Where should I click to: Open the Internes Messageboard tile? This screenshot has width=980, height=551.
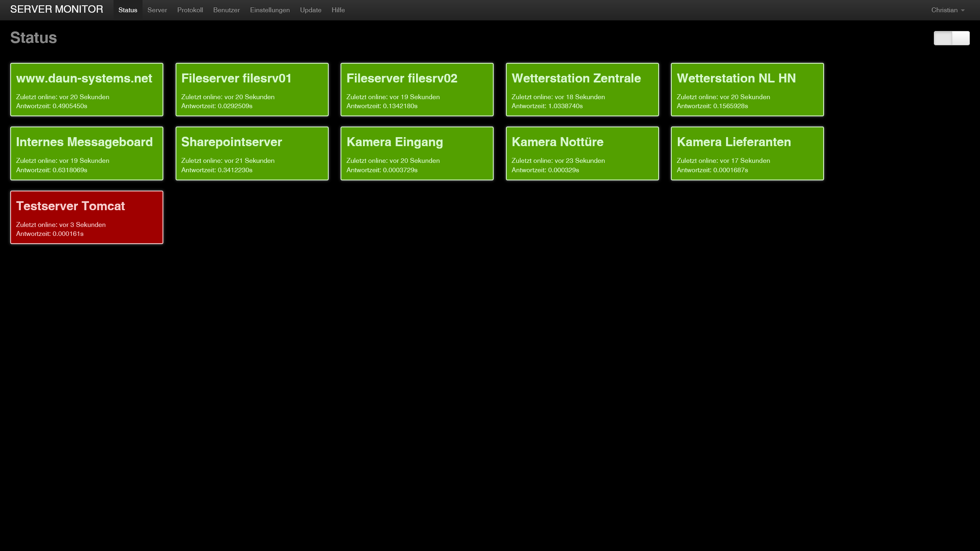coord(87,153)
